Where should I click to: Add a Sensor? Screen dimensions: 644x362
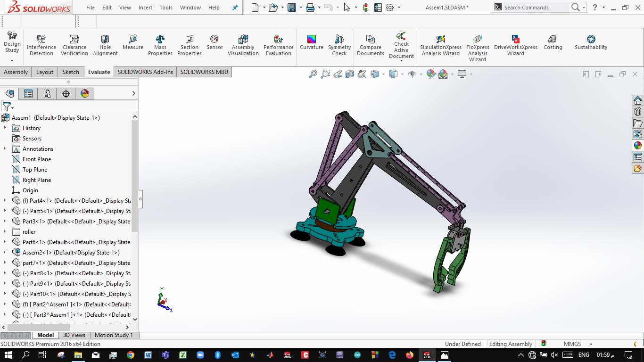(215, 42)
